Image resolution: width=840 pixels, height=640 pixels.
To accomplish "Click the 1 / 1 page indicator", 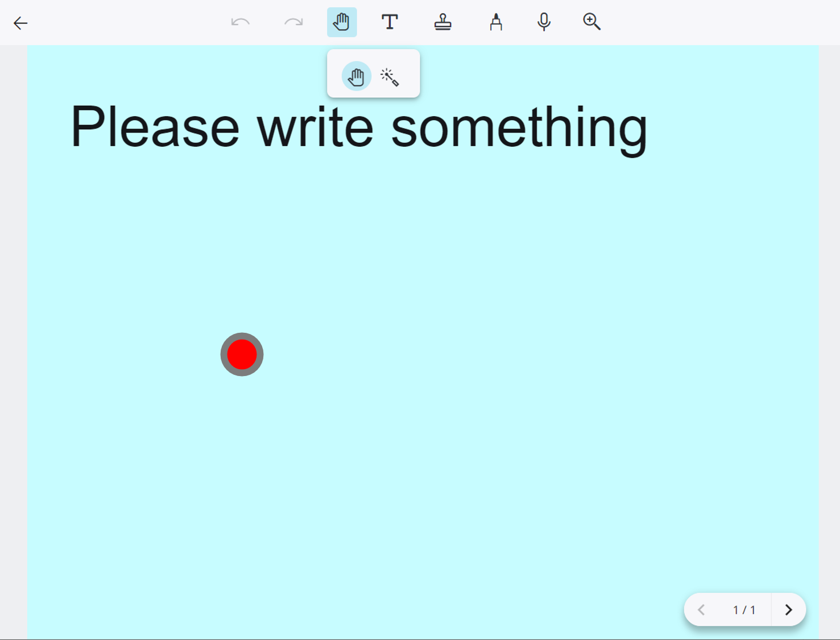I will pyautogui.click(x=744, y=610).
